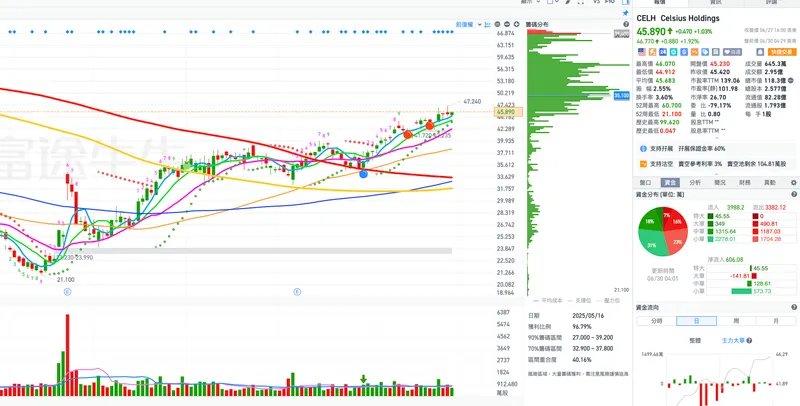Click the green arrow marker in volume chart
Image resolution: width=800 pixels, height=406 pixels.
tap(363, 379)
